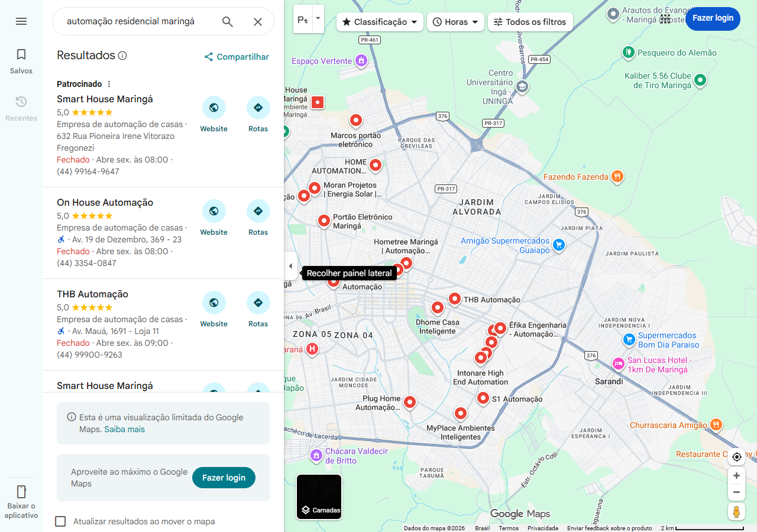
Task: Open the travel mode dropdown arrow
Action: coord(318,19)
